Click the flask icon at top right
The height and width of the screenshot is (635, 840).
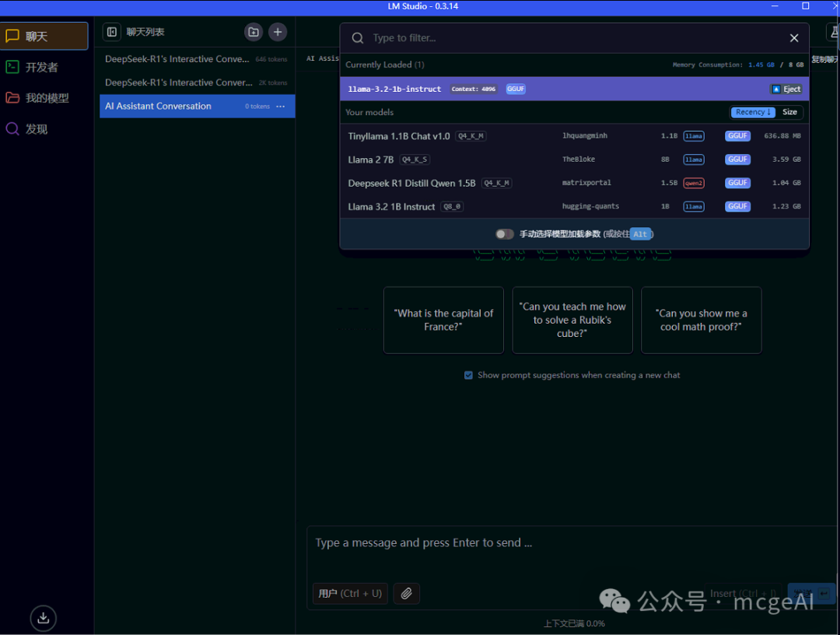[x=834, y=32]
